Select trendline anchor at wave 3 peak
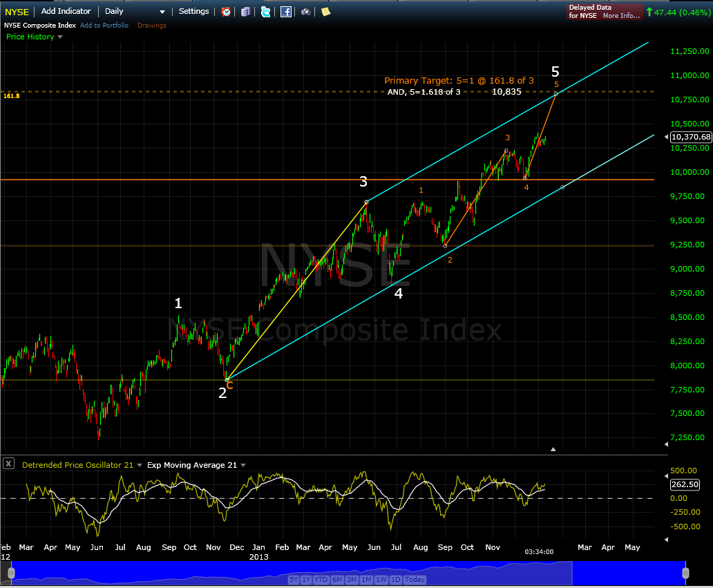 [x=366, y=202]
